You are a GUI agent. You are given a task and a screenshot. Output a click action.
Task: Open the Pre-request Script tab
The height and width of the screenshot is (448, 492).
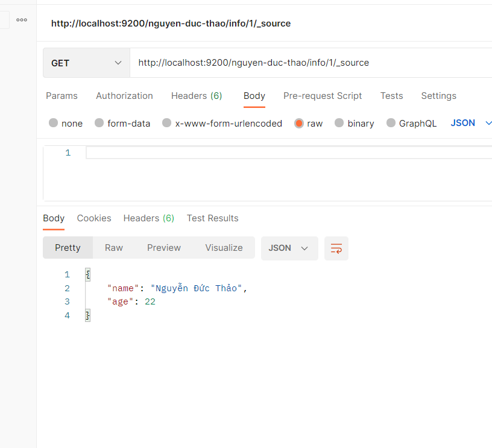coord(323,96)
